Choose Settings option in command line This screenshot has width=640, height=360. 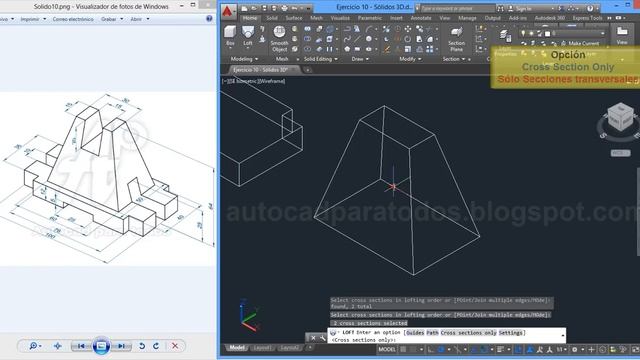coord(511,333)
